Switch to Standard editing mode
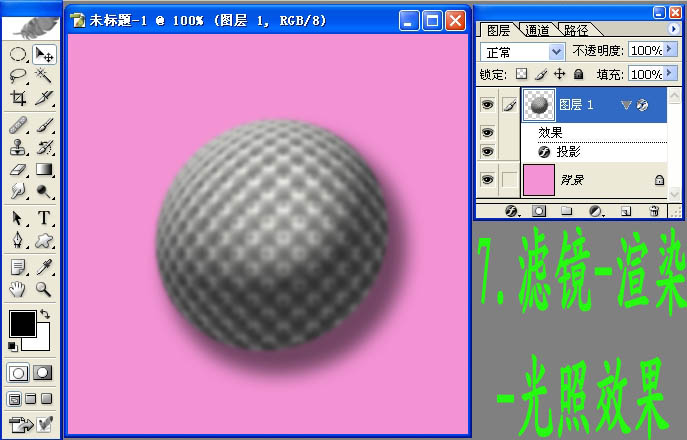This screenshot has height=440, width=687. point(18,373)
